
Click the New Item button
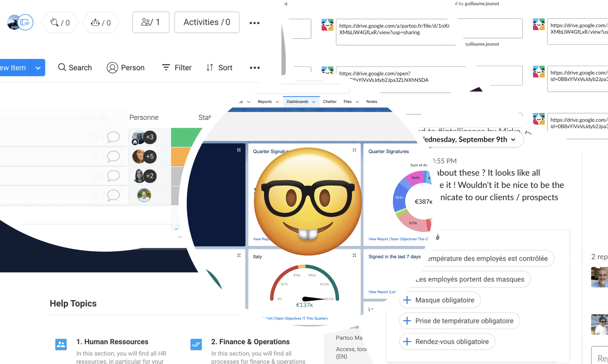pos(15,68)
